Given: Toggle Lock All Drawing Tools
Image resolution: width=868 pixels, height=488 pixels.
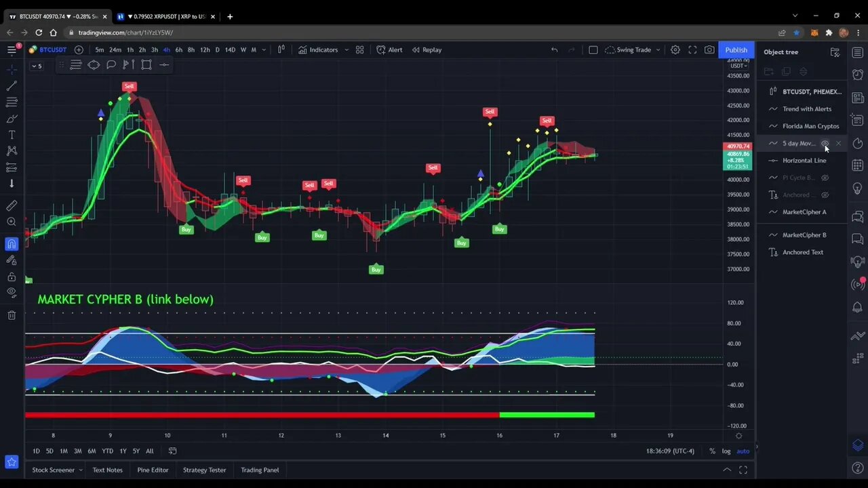Looking at the screenshot, I should point(12,277).
